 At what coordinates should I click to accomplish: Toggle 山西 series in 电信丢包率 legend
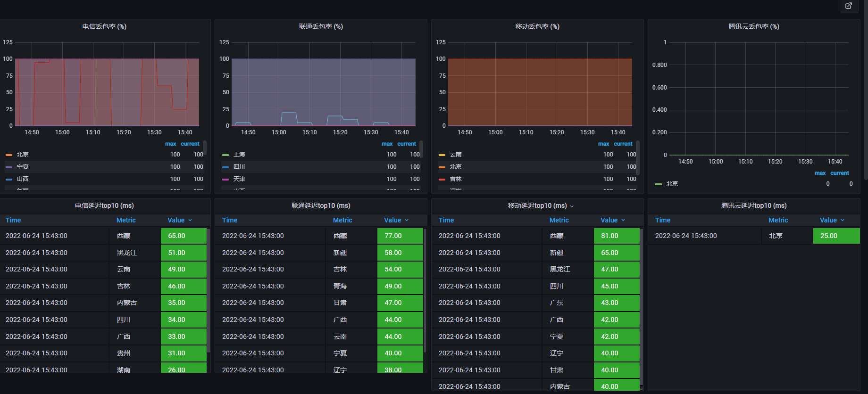23,179
